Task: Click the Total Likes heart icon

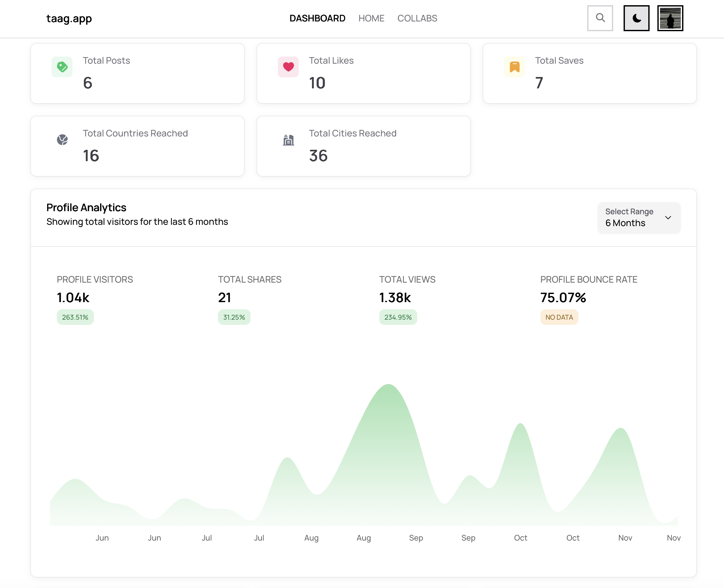Action: 288,67
